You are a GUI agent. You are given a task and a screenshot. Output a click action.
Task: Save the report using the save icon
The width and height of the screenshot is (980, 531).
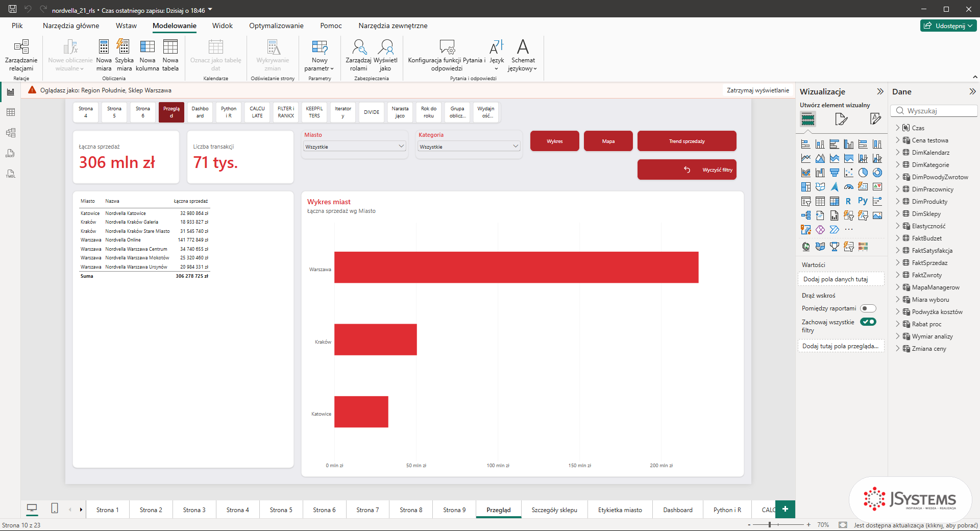[x=13, y=9]
